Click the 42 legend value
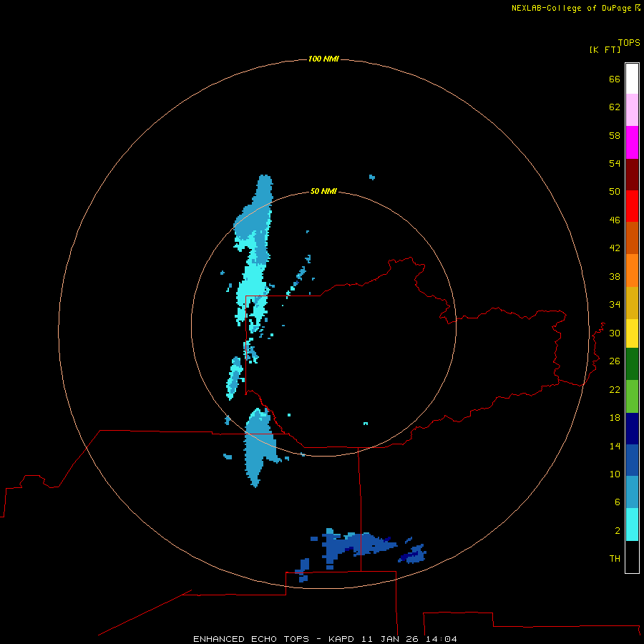 click(x=615, y=248)
